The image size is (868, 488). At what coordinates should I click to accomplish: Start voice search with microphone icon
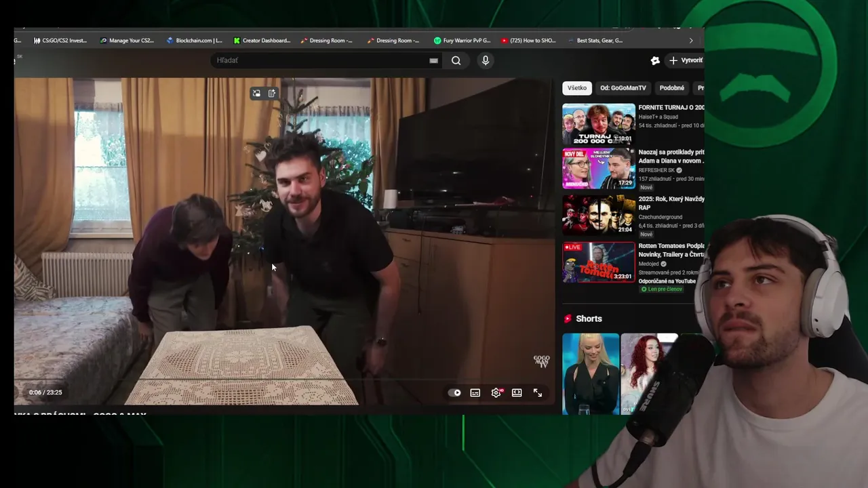coord(485,60)
